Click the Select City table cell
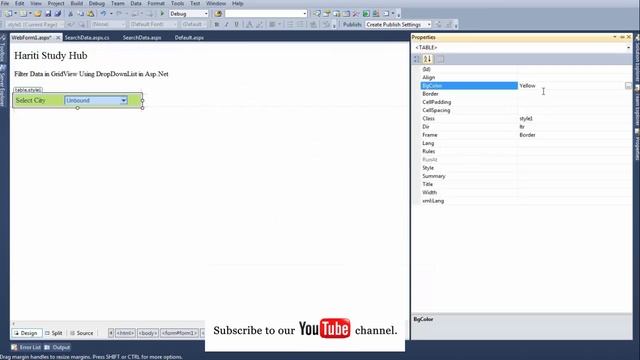The image size is (640, 360). [x=30, y=100]
